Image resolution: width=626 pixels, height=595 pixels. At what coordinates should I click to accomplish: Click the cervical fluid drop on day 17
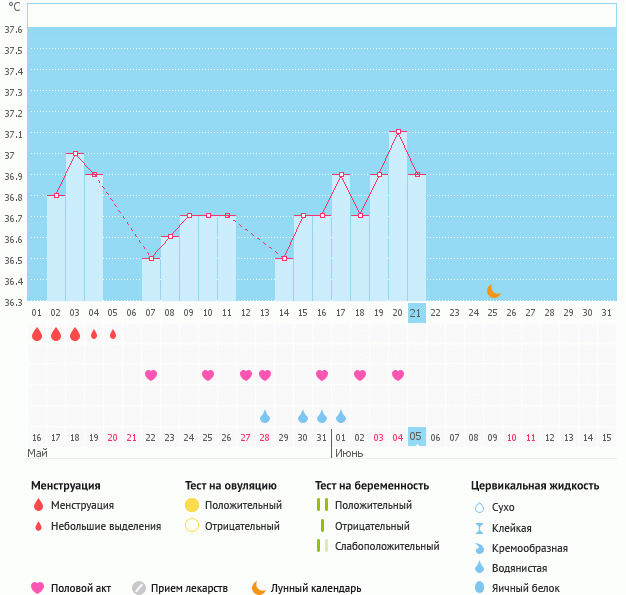(x=341, y=416)
